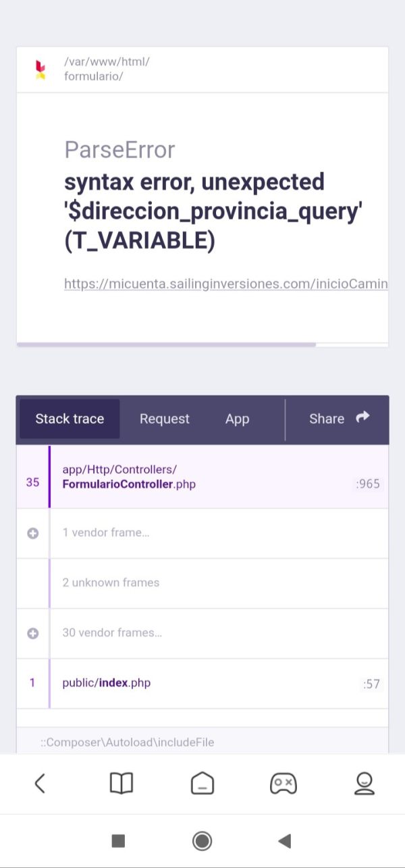Switch to the Request tab
This screenshot has height=868, width=405.
tap(165, 418)
